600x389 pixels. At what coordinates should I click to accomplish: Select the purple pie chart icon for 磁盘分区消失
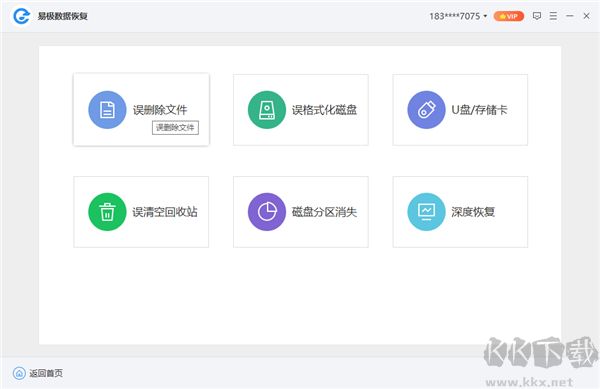(267, 212)
